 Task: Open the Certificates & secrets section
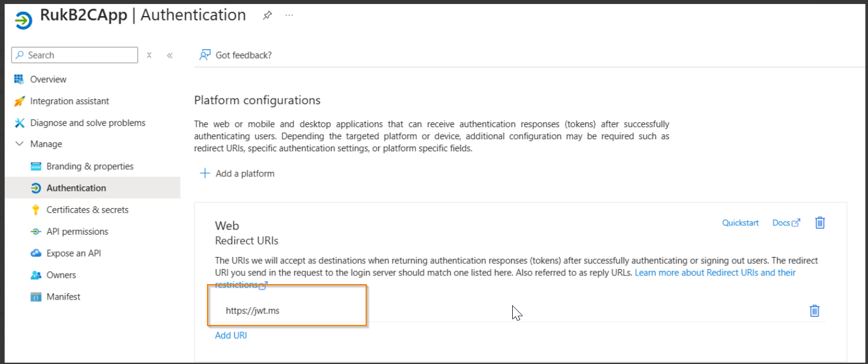click(87, 209)
